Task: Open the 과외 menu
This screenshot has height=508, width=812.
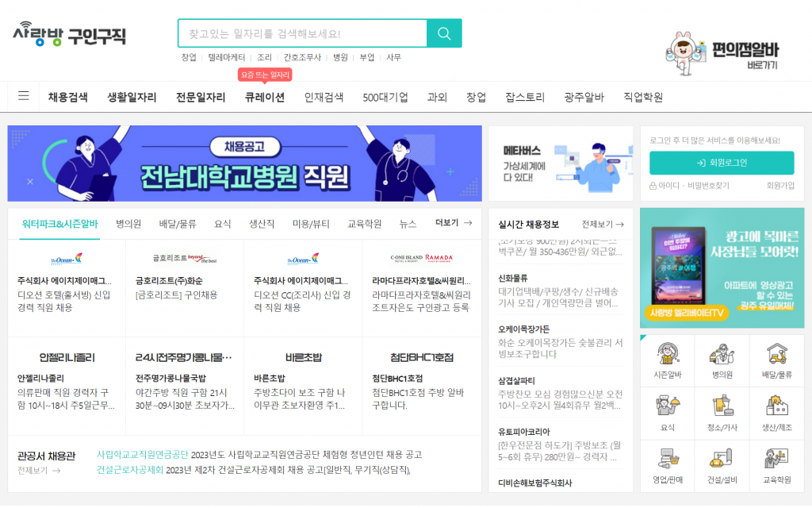Action: click(437, 97)
